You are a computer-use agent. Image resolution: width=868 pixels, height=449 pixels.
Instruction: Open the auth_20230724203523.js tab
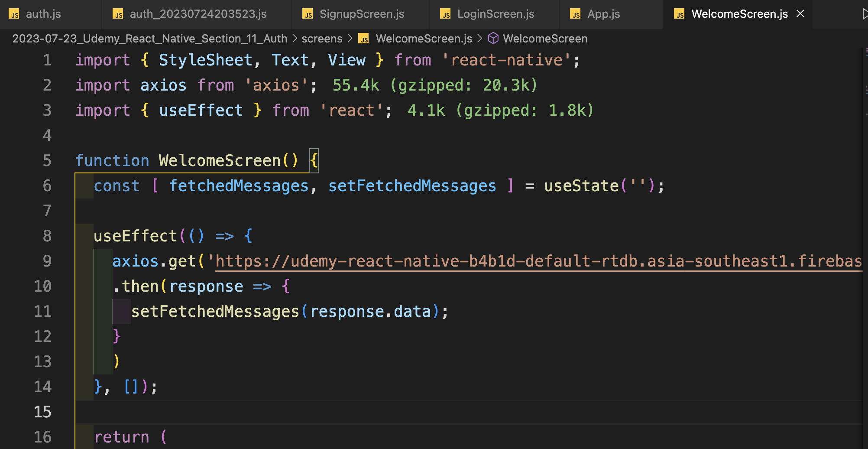click(198, 14)
